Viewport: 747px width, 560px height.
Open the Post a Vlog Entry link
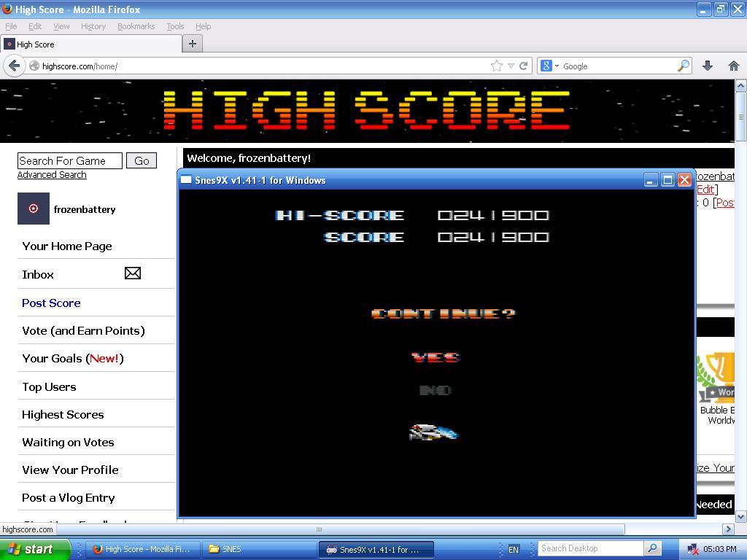68,497
